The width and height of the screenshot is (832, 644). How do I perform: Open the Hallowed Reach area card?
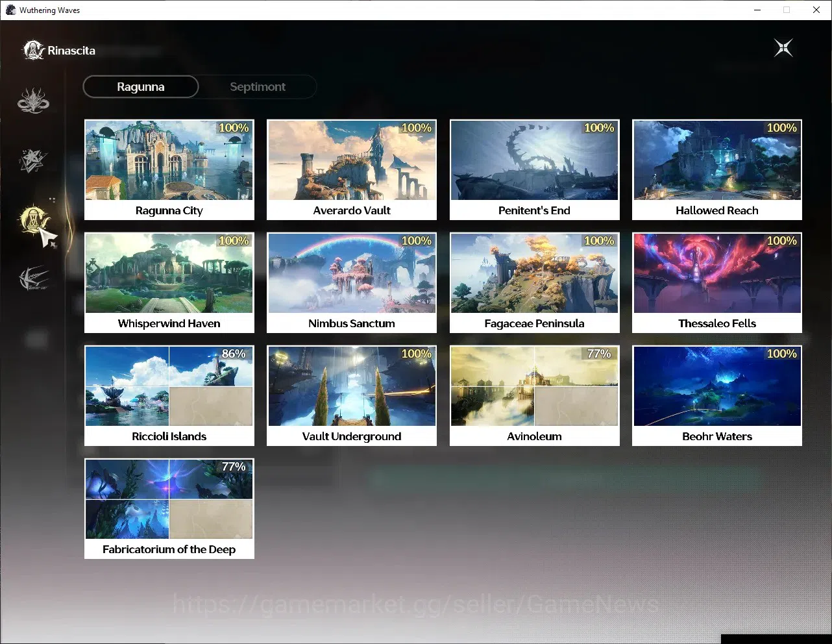pos(717,170)
